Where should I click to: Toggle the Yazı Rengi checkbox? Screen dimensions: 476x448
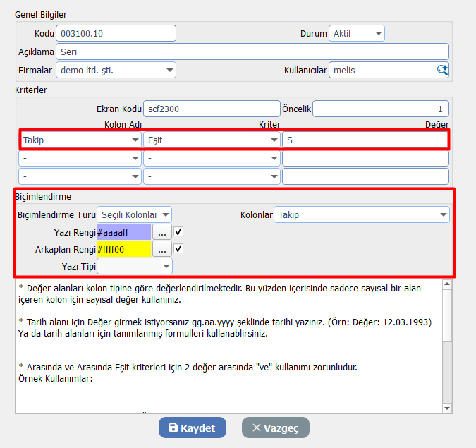pos(179,231)
